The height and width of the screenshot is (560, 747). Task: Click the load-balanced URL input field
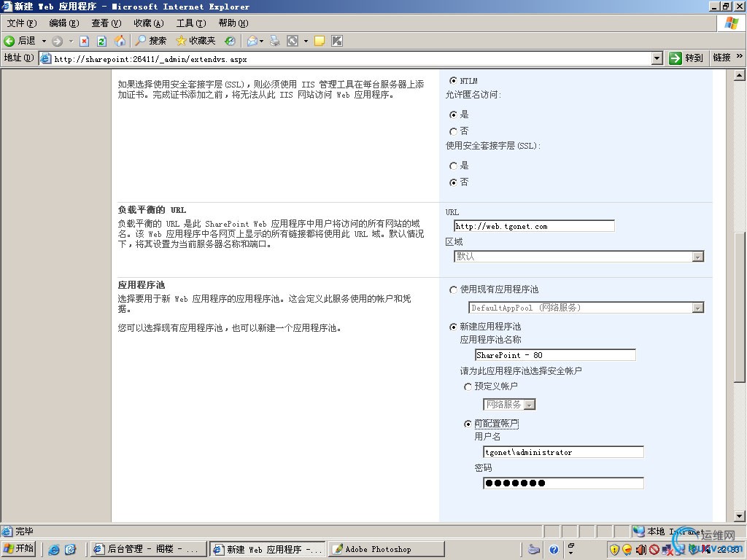[x=534, y=226]
